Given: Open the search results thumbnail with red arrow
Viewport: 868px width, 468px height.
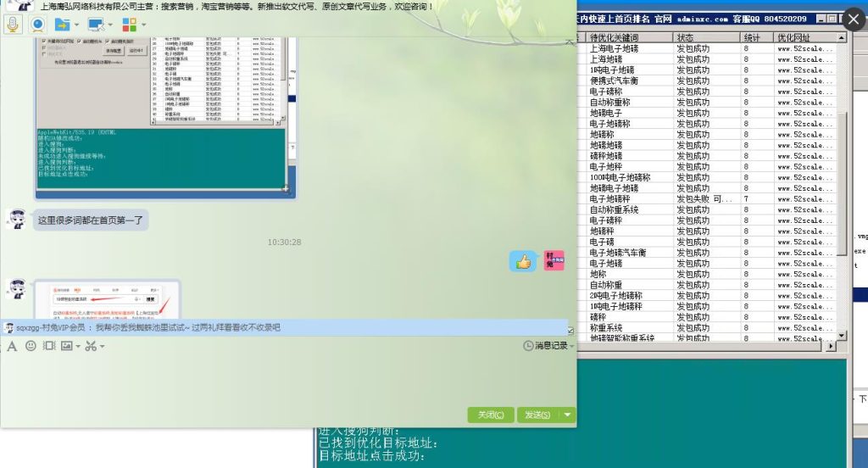Looking at the screenshot, I should (x=108, y=299).
